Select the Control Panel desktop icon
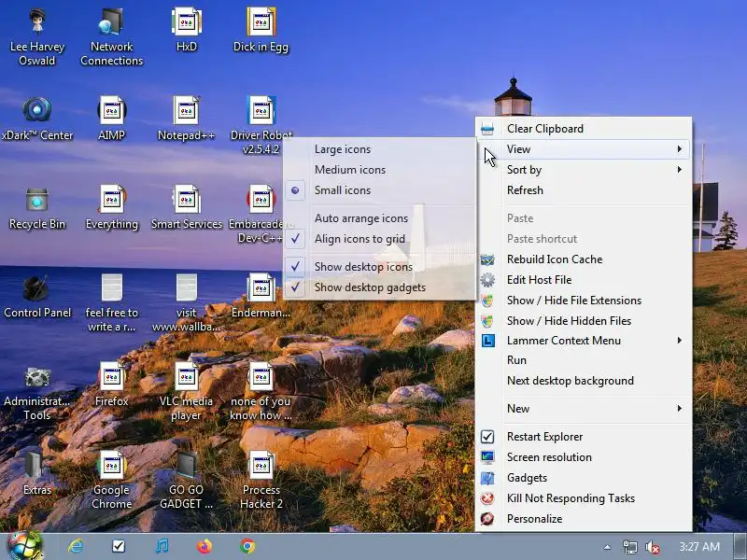 click(37, 297)
